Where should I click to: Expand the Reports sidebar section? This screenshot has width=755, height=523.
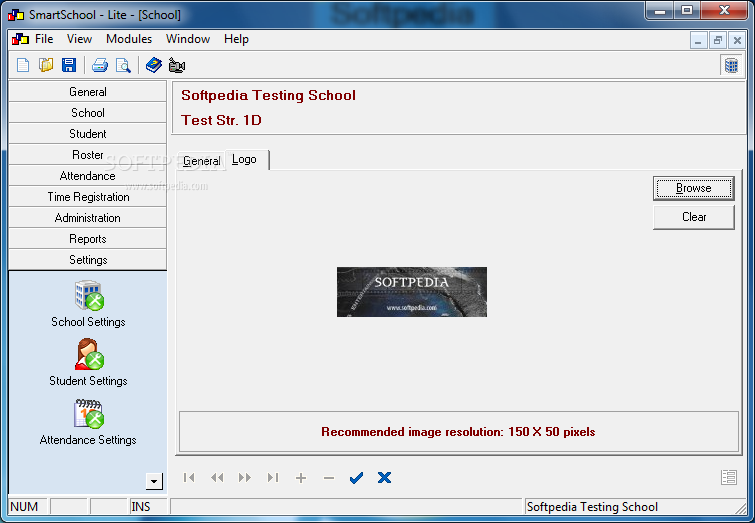click(x=88, y=239)
